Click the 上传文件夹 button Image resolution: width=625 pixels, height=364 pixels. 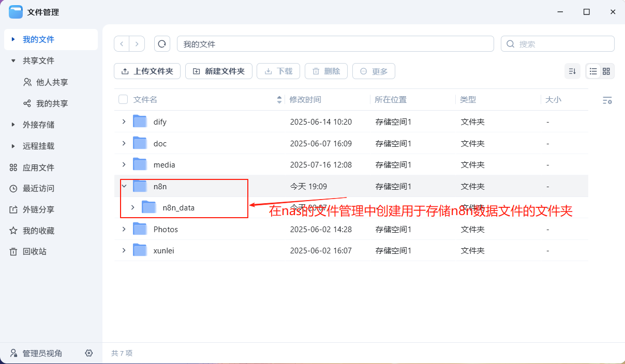147,71
